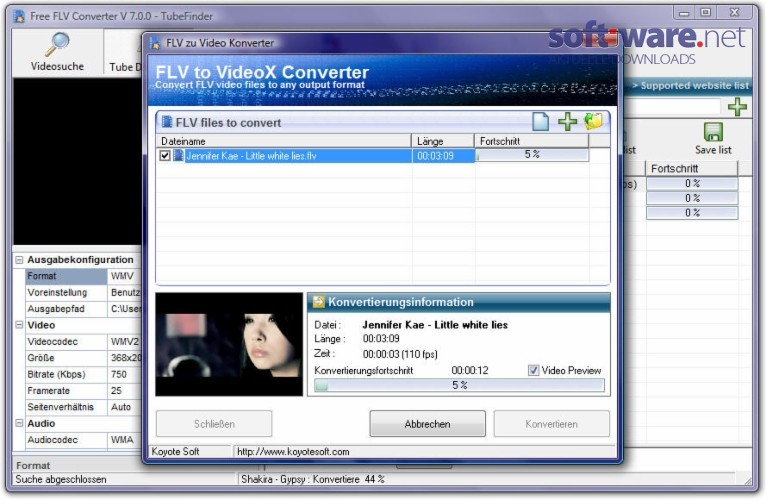
Task: Click WMV2 videocodec value
Action: coord(125,342)
